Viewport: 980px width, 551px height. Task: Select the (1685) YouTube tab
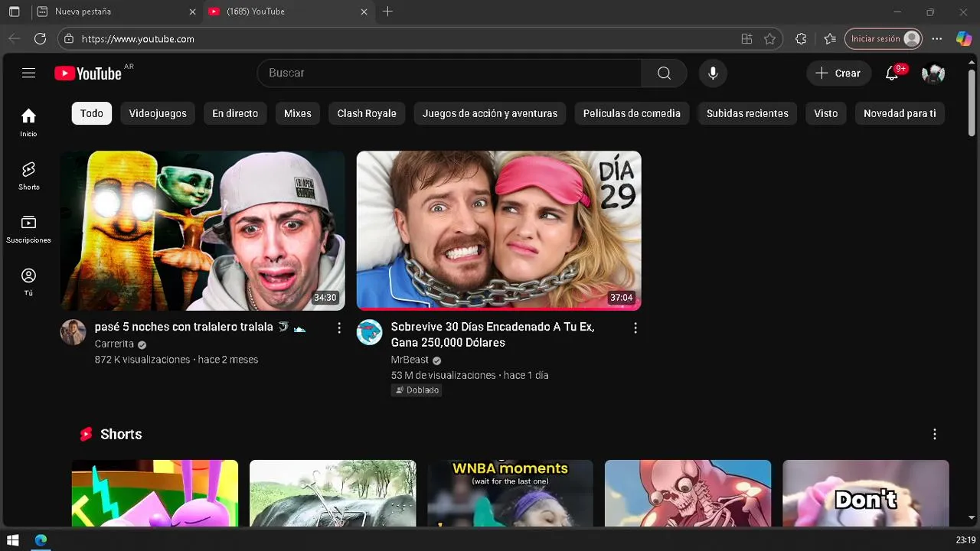[288, 11]
